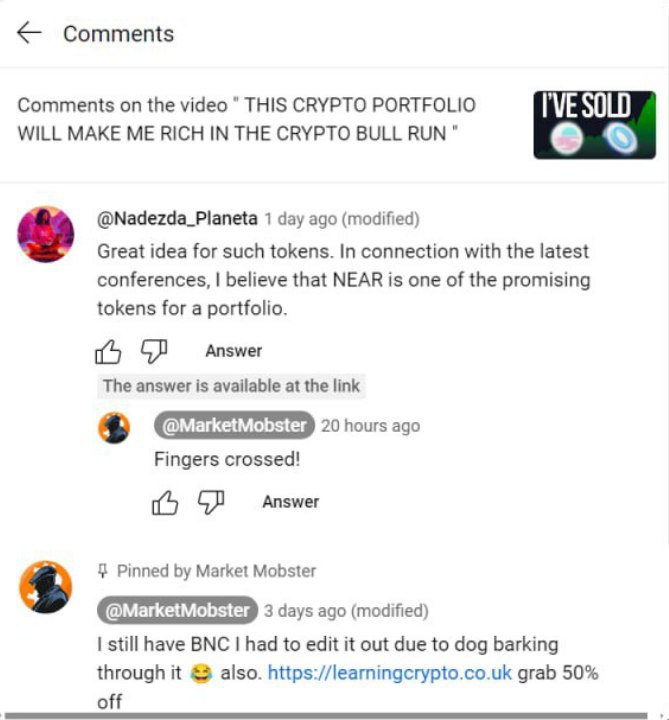Open the 'I'VE SOLD' video thumbnail
Image resolution: width=669 pixels, height=720 pixels.
click(595, 125)
